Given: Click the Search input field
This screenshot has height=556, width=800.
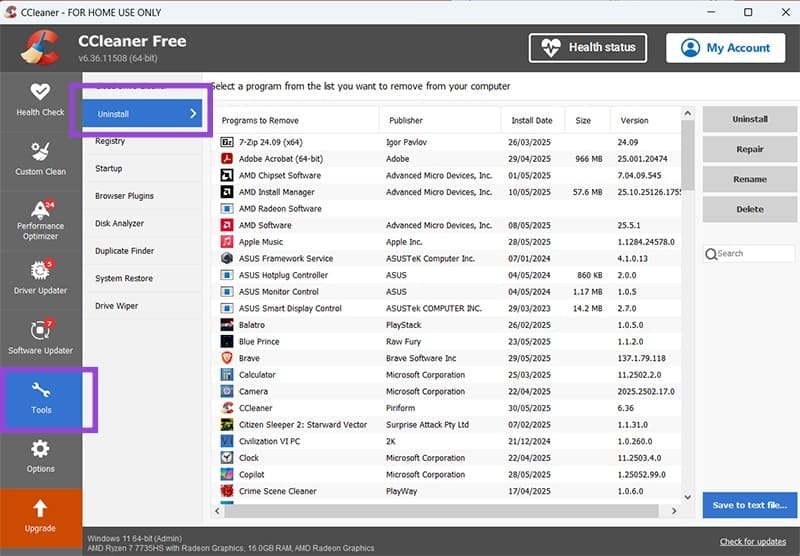Looking at the screenshot, I should pyautogui.click(x=752, y=254).
